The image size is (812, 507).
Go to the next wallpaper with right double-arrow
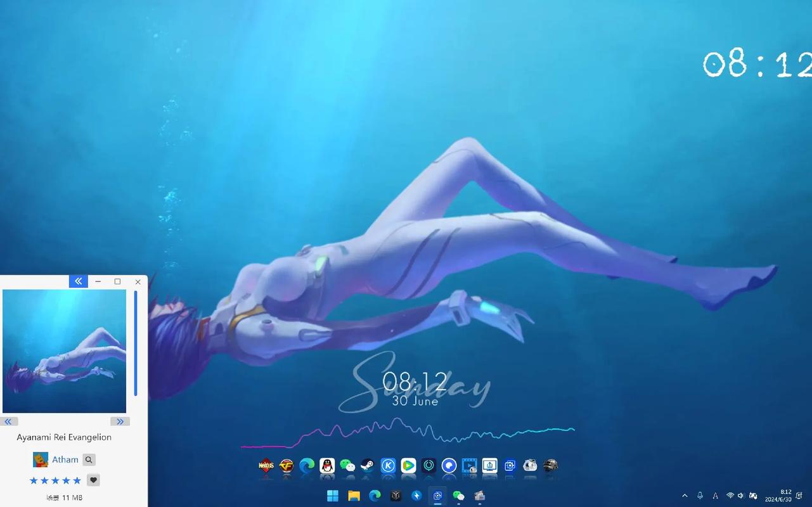point(120,421)
